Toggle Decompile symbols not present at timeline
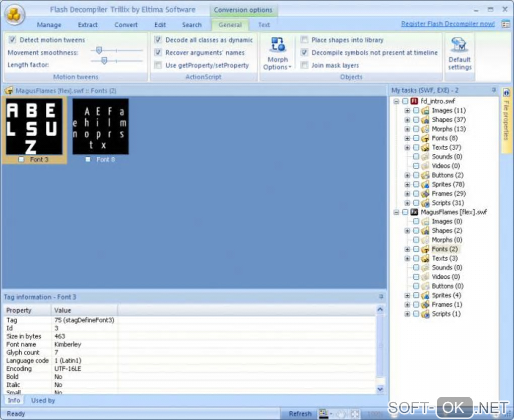Image resolution: width=514 pixels, height=420 pixels. tap(304, 52)
